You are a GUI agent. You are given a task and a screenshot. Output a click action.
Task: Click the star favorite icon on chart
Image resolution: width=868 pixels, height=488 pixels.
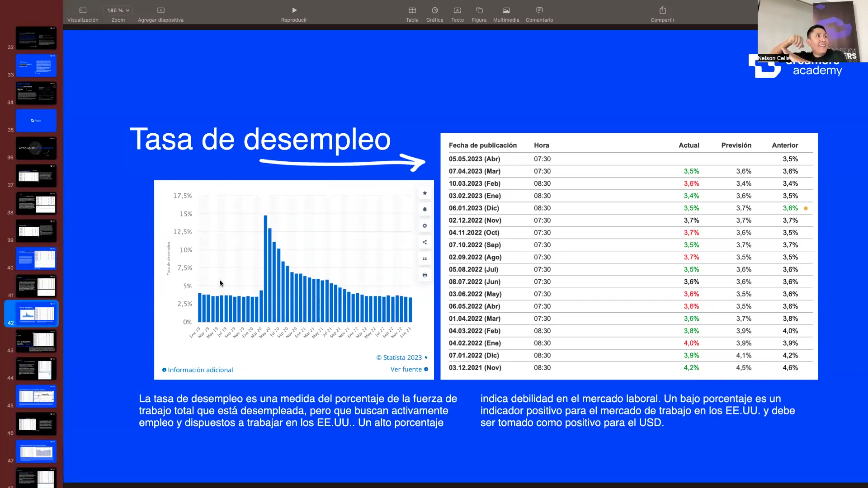tap(425, 193)
